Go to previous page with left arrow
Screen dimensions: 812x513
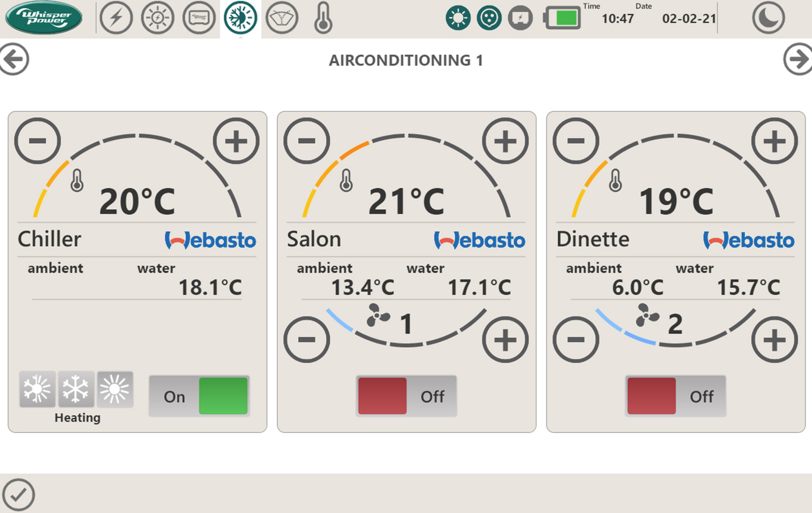[14, 59]
